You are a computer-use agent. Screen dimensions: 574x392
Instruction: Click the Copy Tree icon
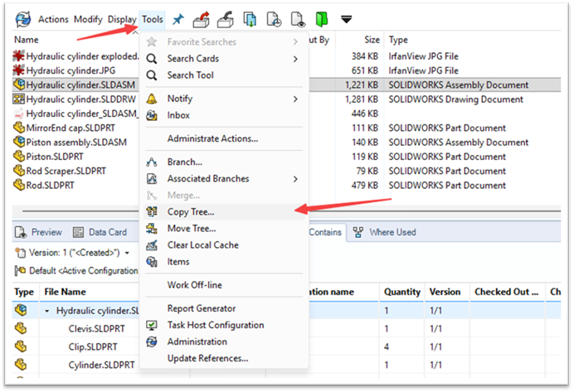coord(152,211)
